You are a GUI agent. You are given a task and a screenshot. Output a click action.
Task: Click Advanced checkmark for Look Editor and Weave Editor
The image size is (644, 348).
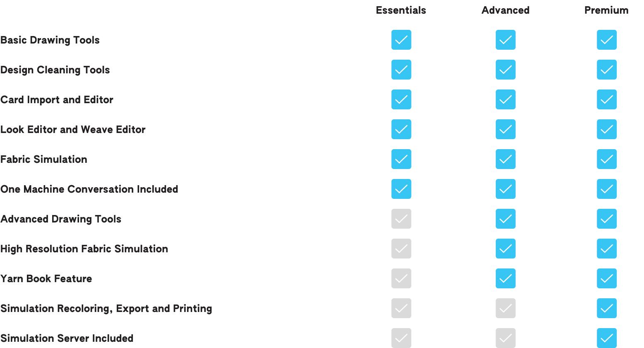pos(505,129)
